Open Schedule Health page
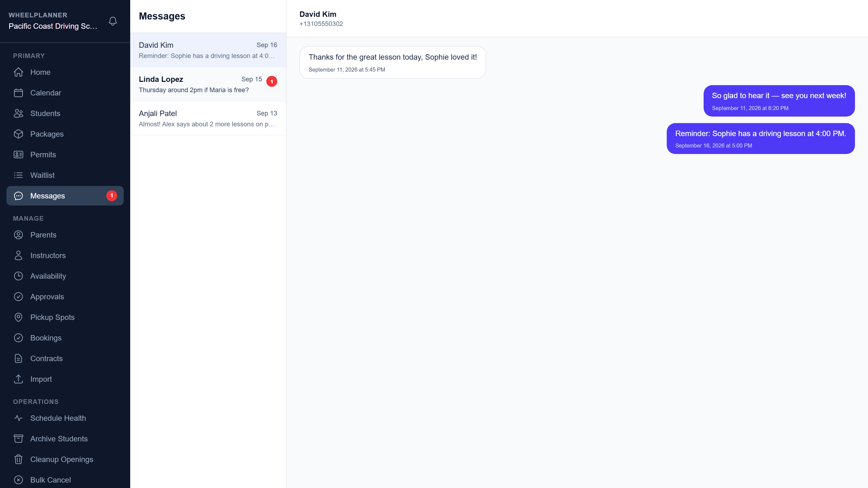 (65, 418)
